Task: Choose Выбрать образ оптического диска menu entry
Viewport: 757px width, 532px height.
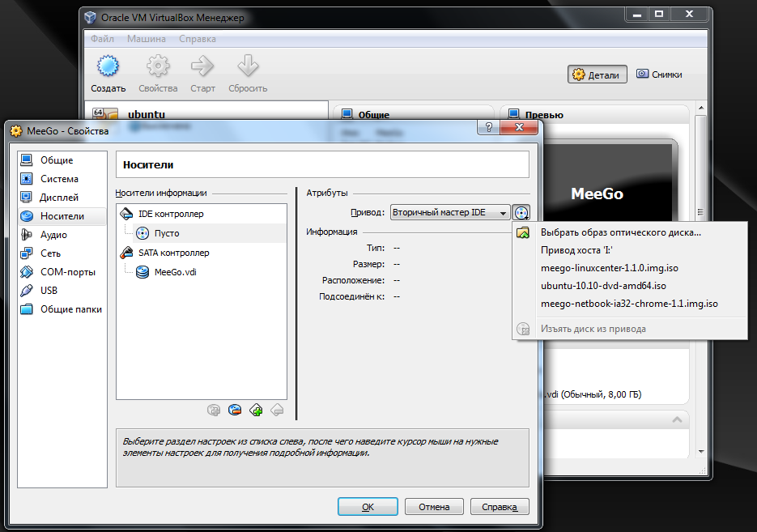Action: tap(620, 233)
